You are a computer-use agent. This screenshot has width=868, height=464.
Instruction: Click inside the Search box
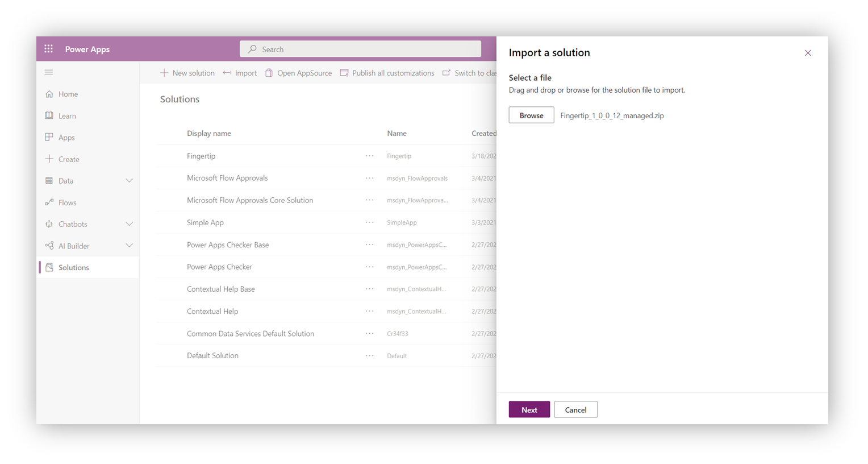pyautogui.click(x=361, y=49)
